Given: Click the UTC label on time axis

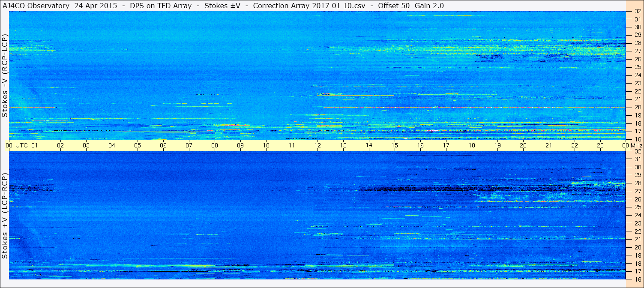Looking at the screenshot, I should pos(21,145).
